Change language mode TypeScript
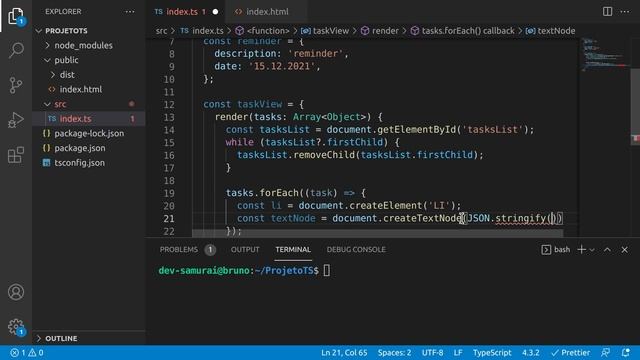 (x=492, y=353)
